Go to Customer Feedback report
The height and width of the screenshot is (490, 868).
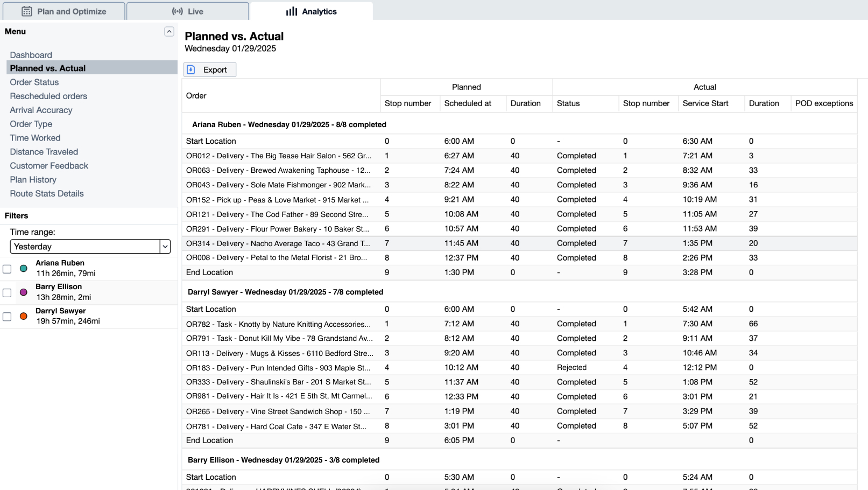tap(49, 166)
